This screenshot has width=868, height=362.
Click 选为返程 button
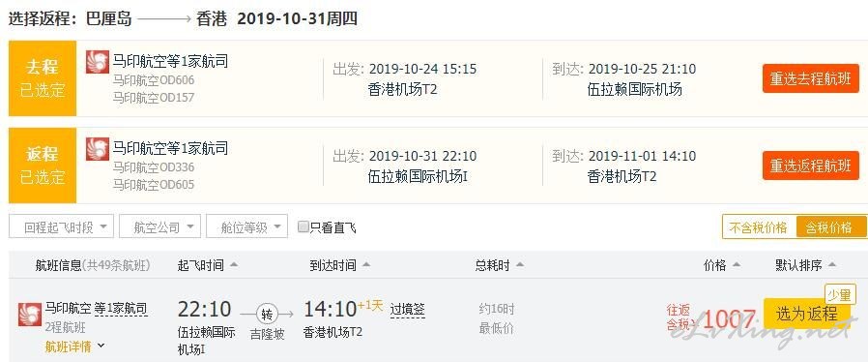pos(806,315)
